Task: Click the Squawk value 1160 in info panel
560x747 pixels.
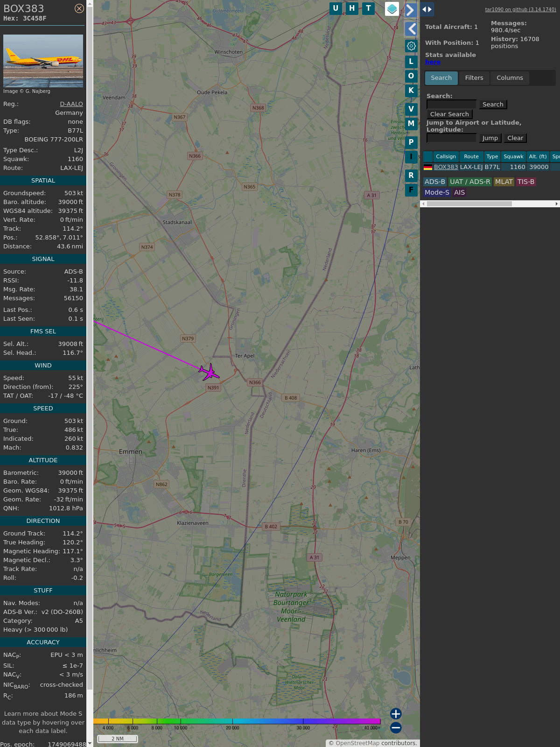Action: 75,159
